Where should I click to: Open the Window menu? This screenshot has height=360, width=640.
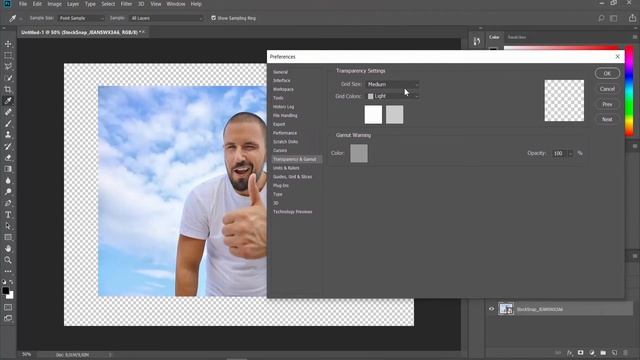click(176, 4)
